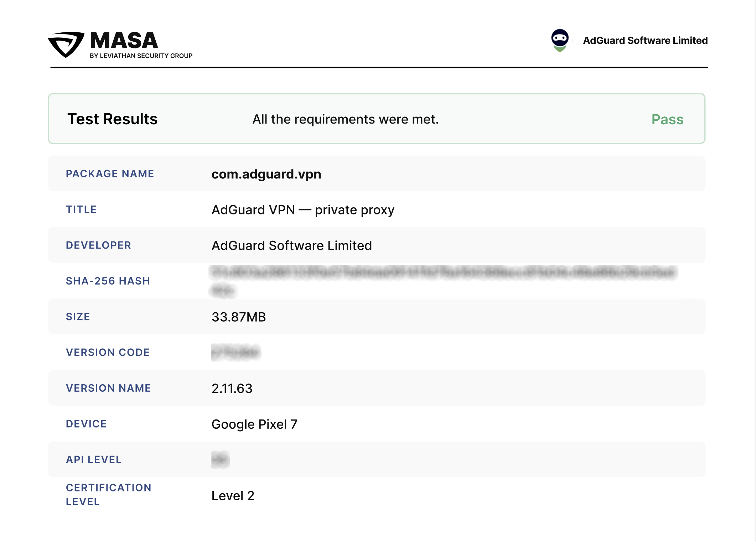This screenshot has width=756, height=542.
Task: Click the Level 2 certification value
Action: tap(233, 496)
